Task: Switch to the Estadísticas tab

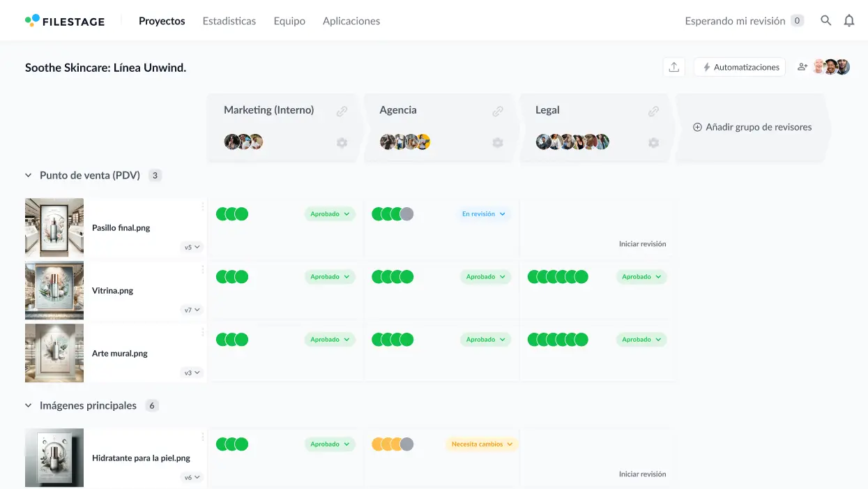Action: tap(229, 20)
